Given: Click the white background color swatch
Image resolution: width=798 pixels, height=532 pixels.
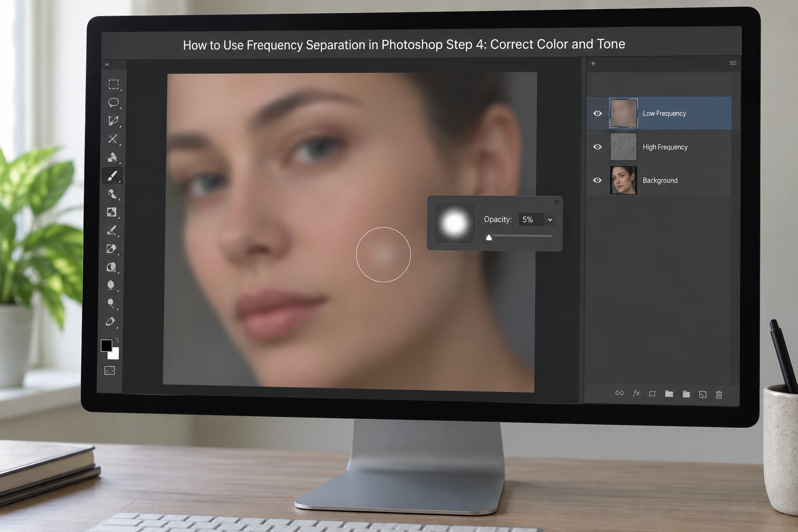Looking at the screenshot, I should [x=114, y=354].
